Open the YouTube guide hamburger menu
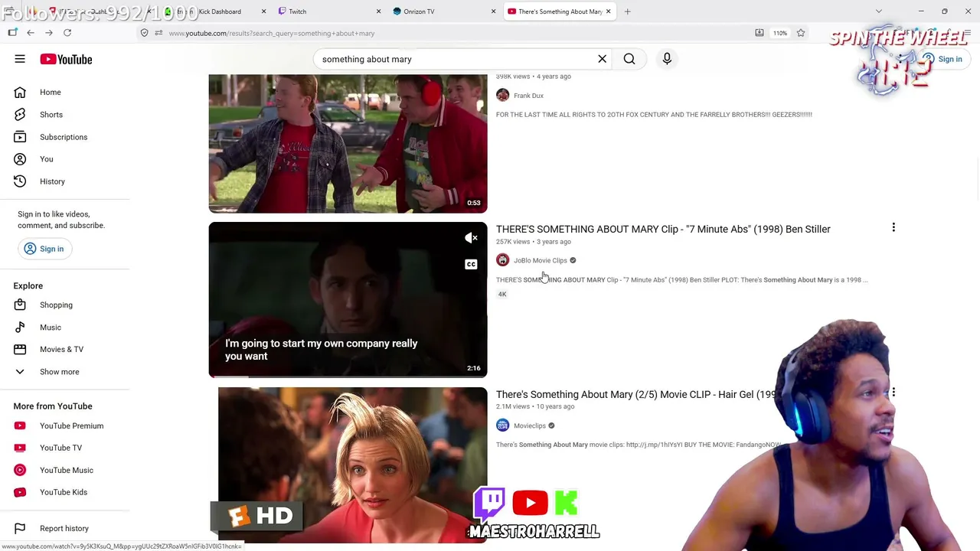This screenshot has width=980, height=551. [x=20, y=59]
